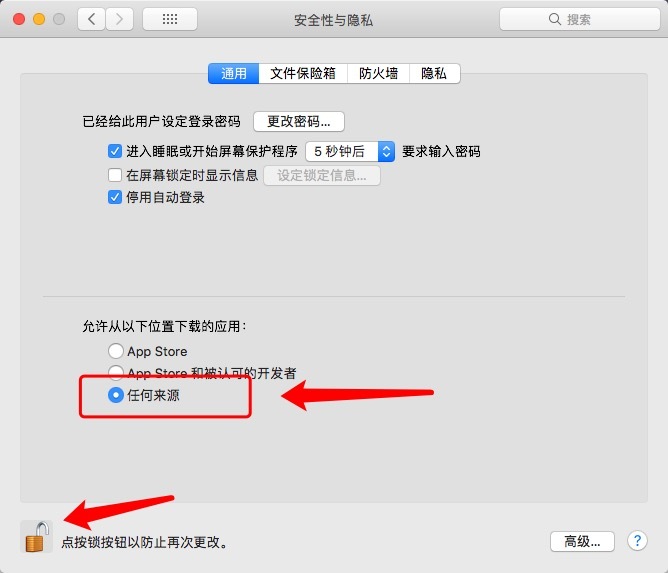Click the yellow minimize window button
Viewport: 668px width, 573px height.
pyautogui.click(x=39, y=19)
